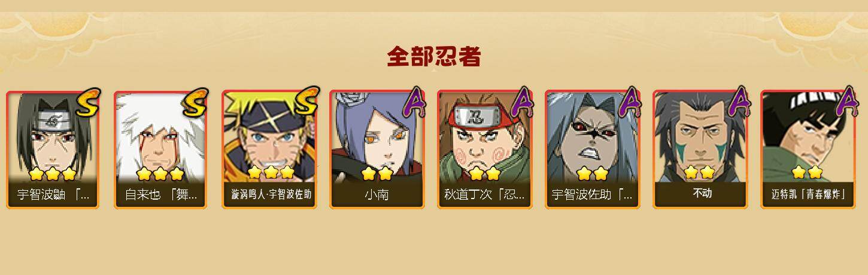Click the A rank badge on 小南
Screen dimensions: 868x275
coord(414,101)
